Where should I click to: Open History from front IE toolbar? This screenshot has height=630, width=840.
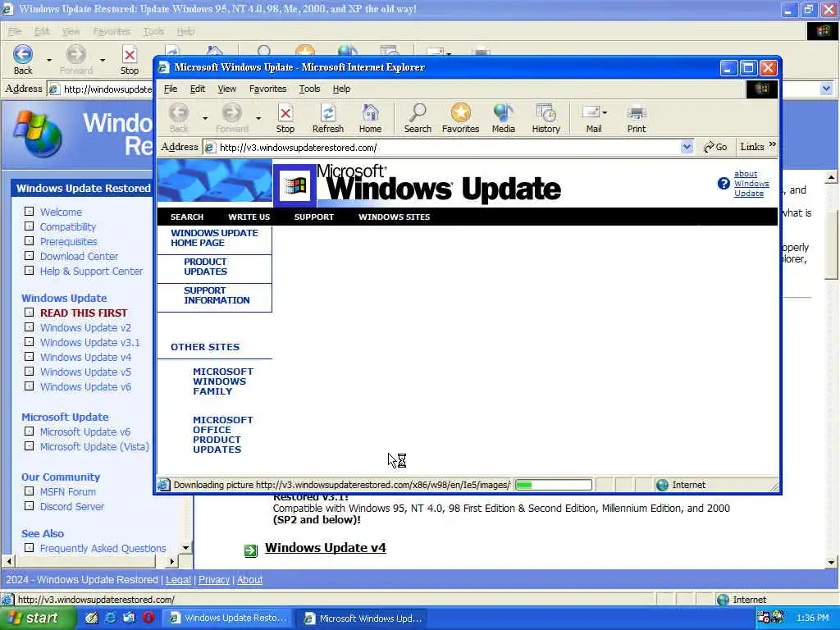(546, 113)
